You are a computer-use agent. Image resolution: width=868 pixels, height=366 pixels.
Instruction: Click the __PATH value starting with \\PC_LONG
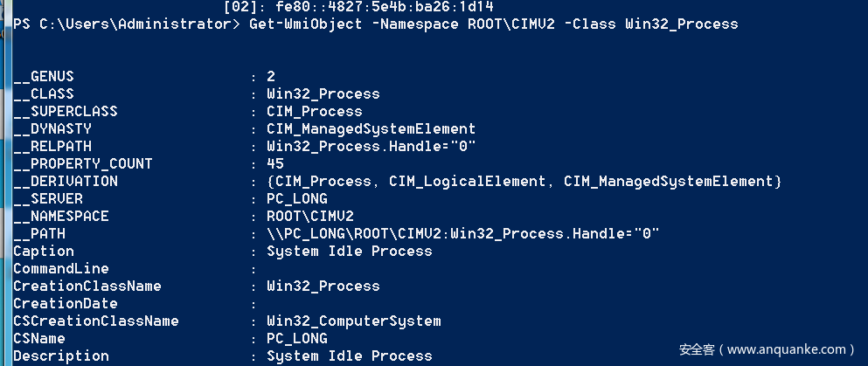[x=462, y=233]
